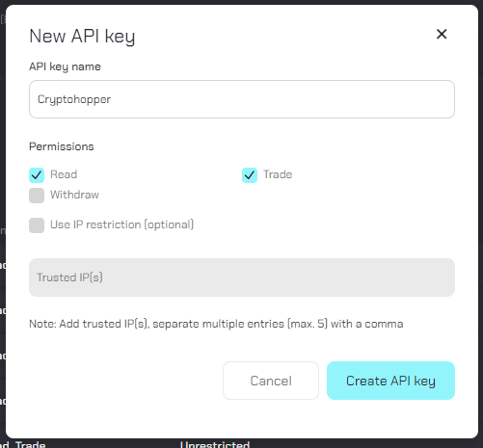This screenshot has height=448, width=483.
Task: Click into the Trusted IP(s) field
Action: tap(242, 277)
